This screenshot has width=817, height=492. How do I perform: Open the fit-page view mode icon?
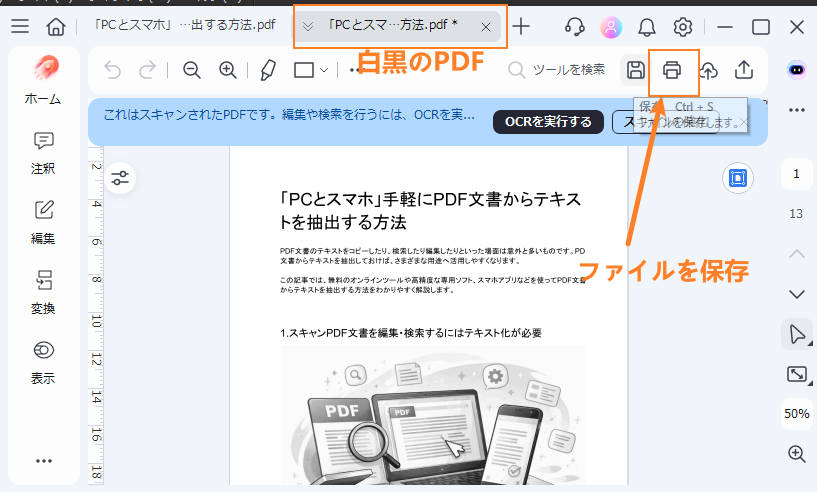[797, 374]
